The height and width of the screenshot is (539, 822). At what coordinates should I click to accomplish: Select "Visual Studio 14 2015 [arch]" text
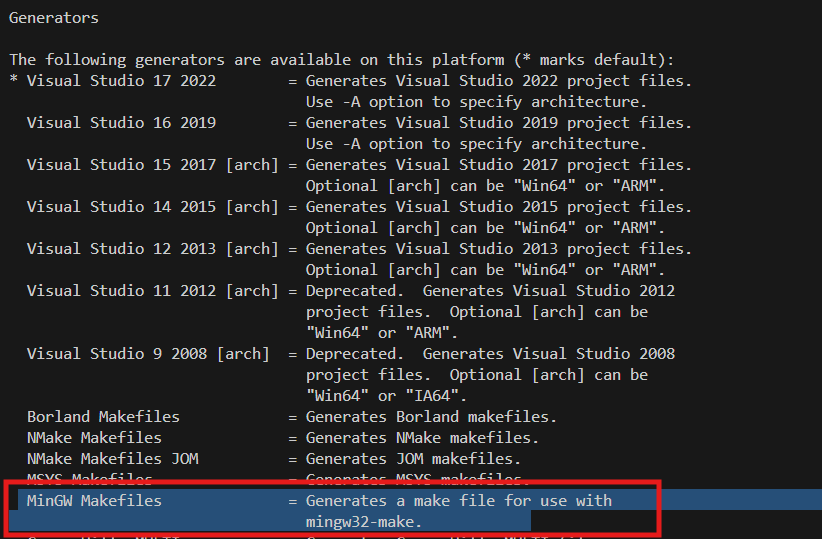[x=153, y=207]
